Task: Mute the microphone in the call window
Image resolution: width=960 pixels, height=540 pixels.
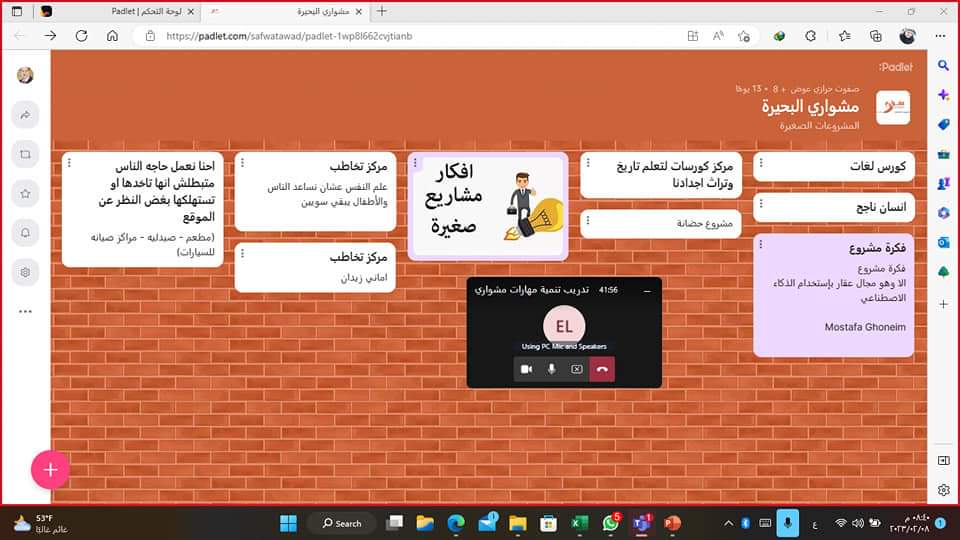Action: pos(551,369)
